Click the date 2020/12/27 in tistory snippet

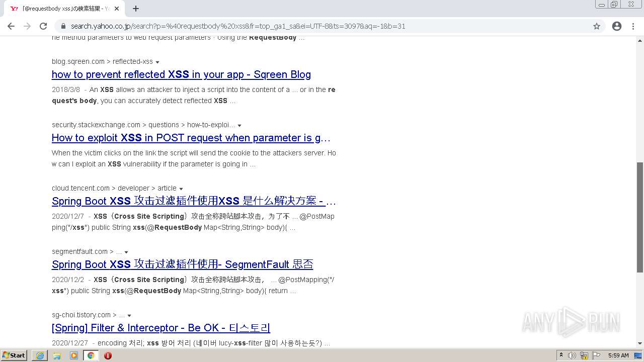click(70, 343)
